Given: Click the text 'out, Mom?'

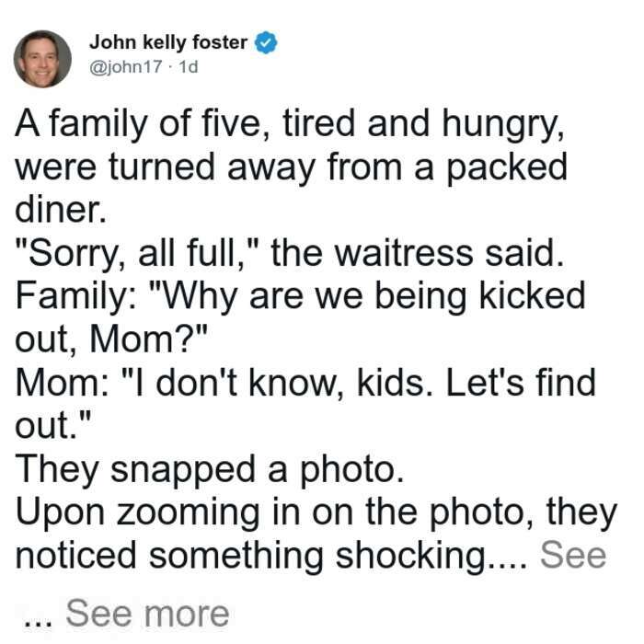Looking at the screenshot, I should click(111, 339).
